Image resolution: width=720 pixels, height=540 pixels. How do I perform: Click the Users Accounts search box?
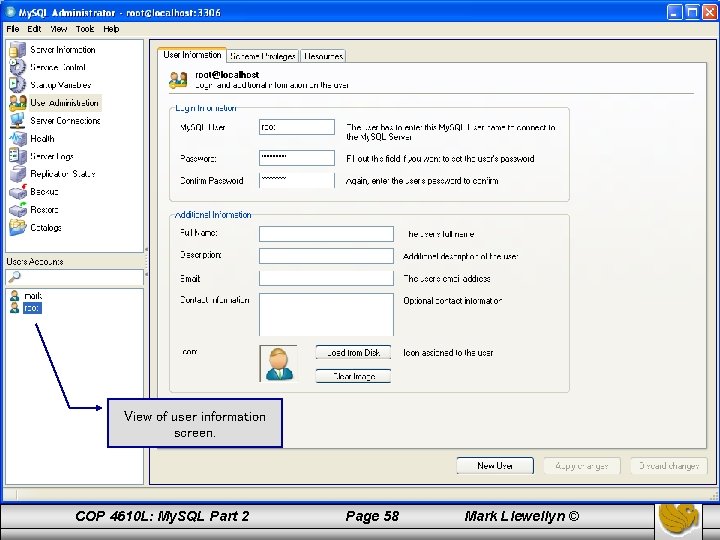74,277
